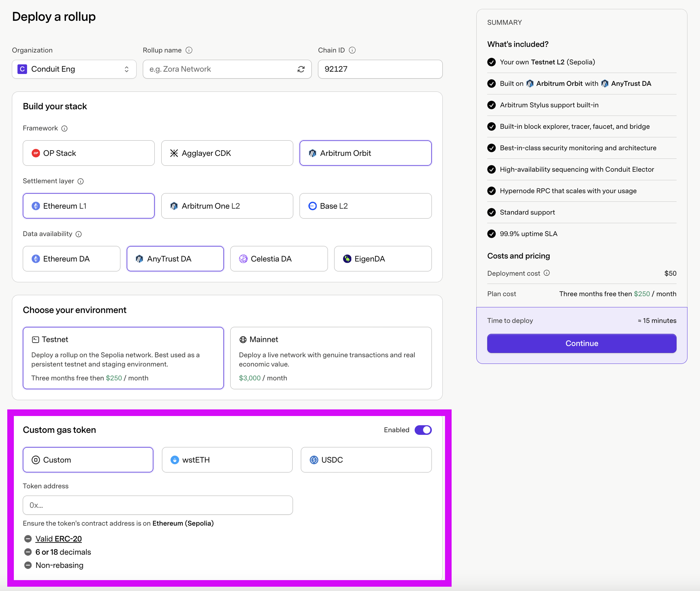Image resolution: width=700 pixels, height=591 pixels.
Task: Click the Conduit Eng organization logo
Action: coord(22,69)
